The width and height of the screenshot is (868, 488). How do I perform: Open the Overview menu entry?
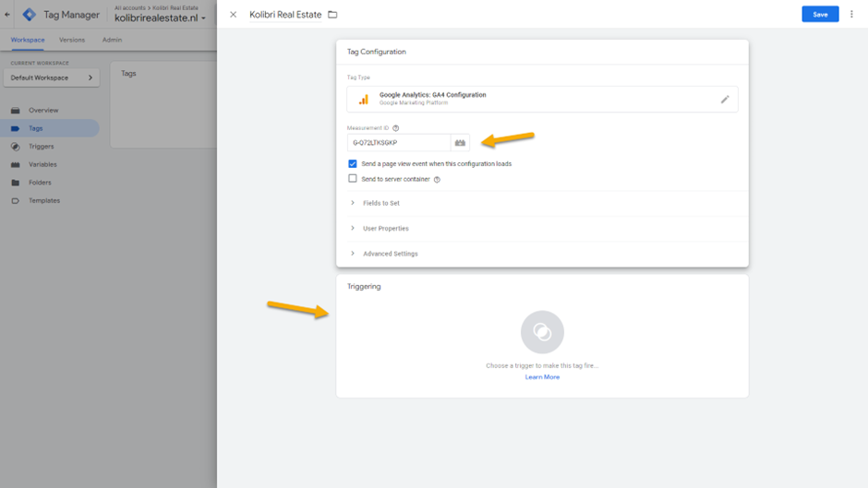coord(43,110)
